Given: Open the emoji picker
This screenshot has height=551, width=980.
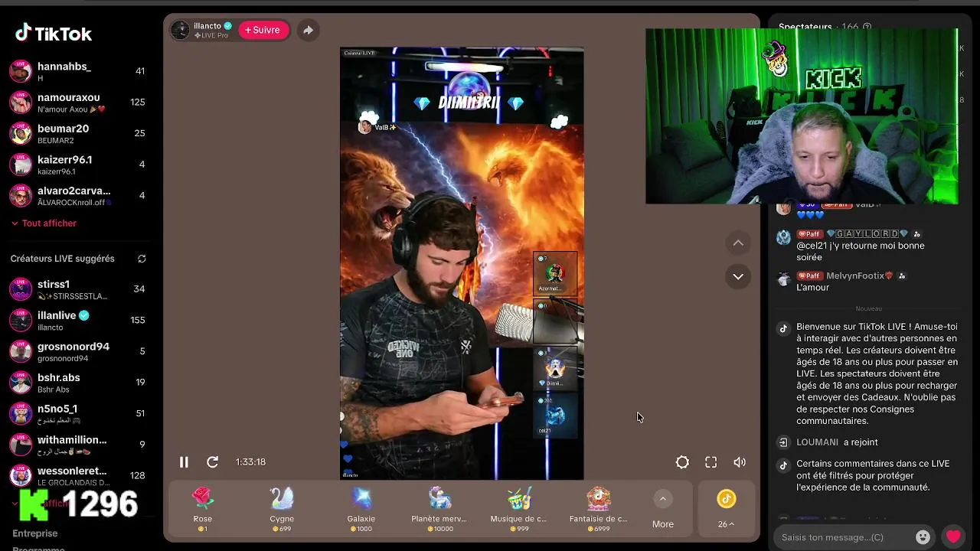Looking at the screenshot, I should click(x=923, y=537).
